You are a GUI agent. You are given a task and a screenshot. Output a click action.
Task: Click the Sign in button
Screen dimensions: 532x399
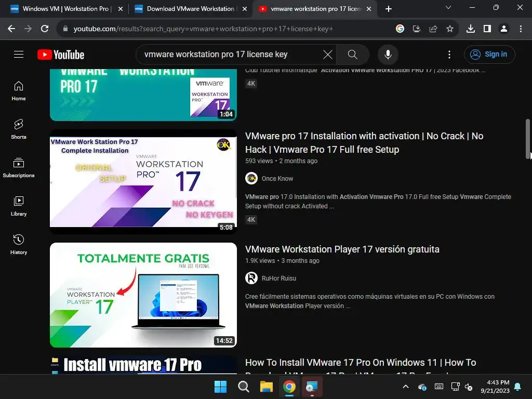tap(489, 54)
